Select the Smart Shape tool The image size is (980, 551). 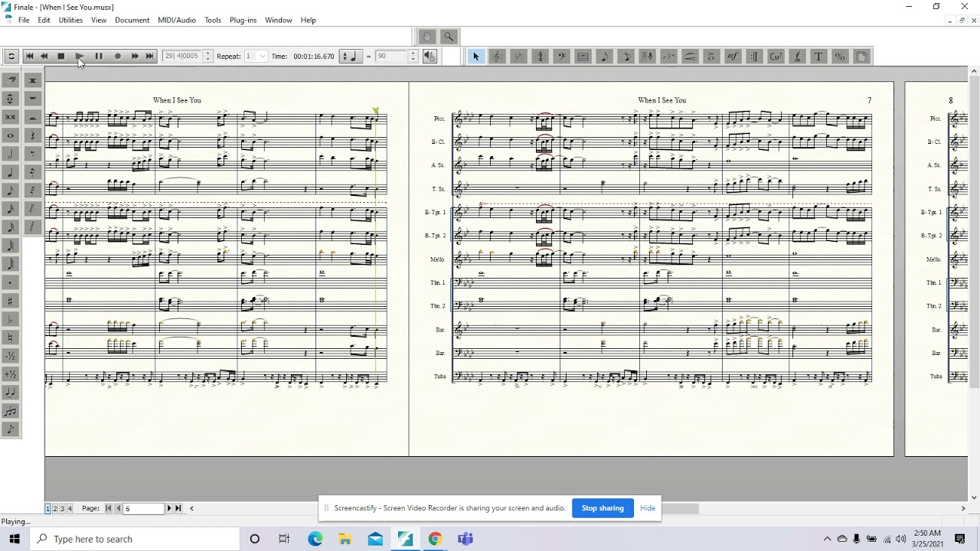click(x=690, y=56)
